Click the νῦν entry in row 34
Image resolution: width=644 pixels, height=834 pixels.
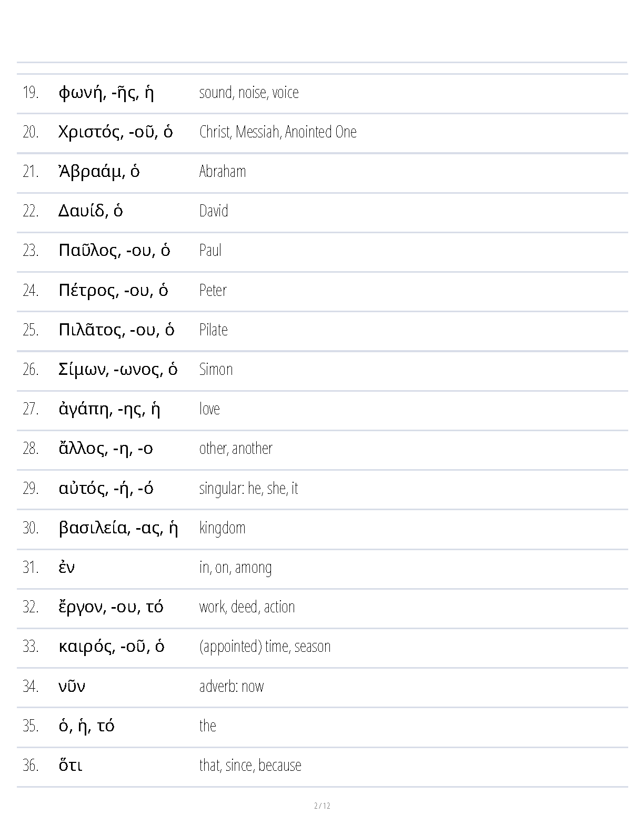click(72, 687)
